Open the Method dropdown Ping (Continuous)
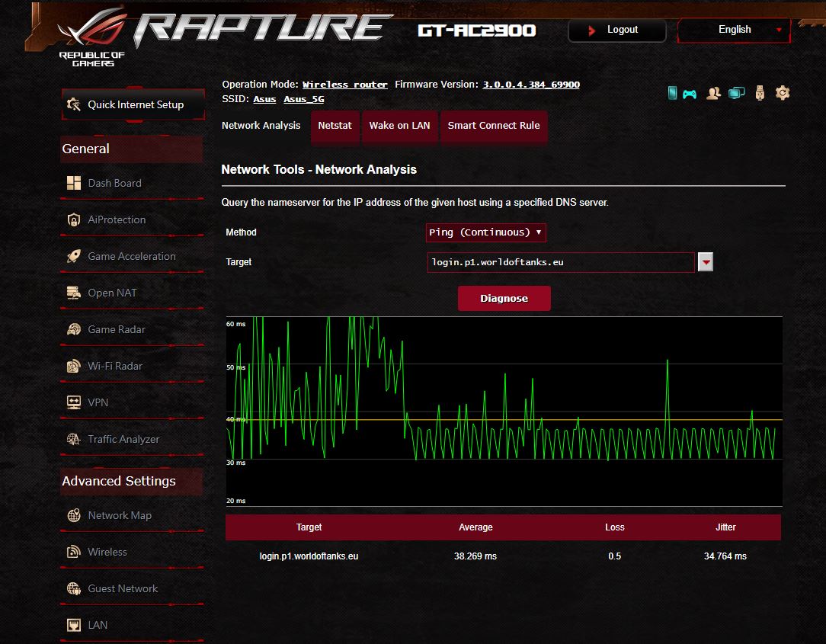This screenshot has height=644, width=826. [x=485, y=232]
